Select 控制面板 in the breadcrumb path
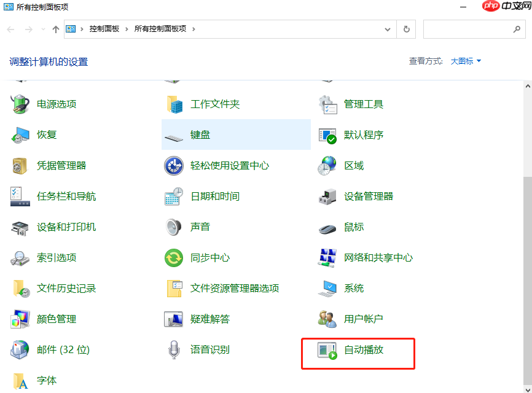The width and height of the screenshot is (532, 393). (103, 29)
